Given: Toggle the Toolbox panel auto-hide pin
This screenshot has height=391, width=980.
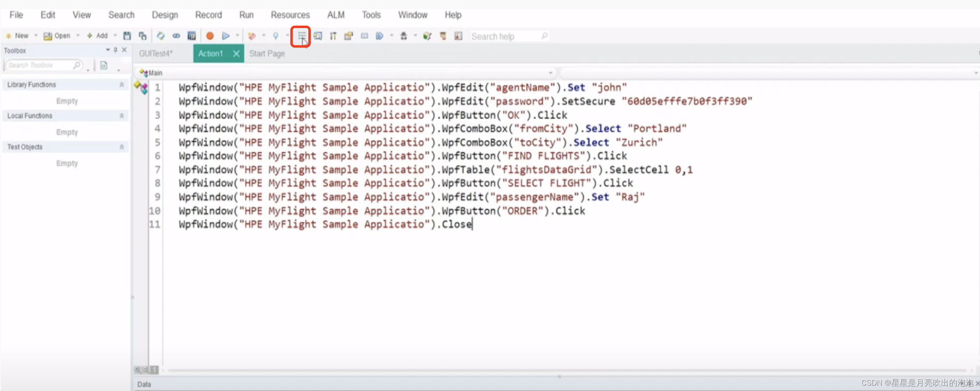Looking at the screenshot, I should (116, 50).
